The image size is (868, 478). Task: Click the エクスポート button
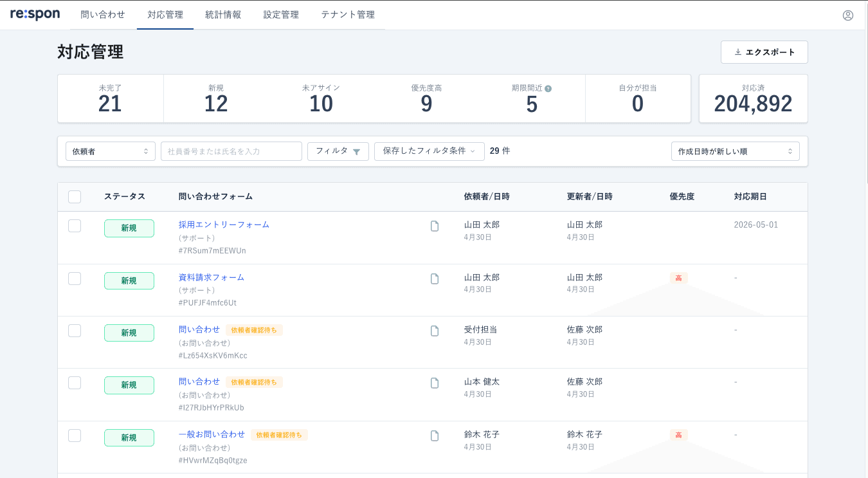coord(764,52)
